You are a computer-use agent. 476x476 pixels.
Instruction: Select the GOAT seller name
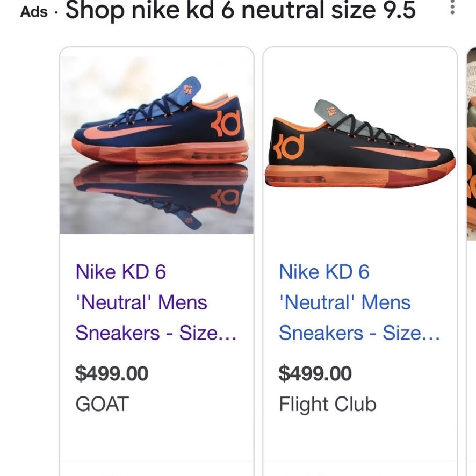click(x=102, y=404)
